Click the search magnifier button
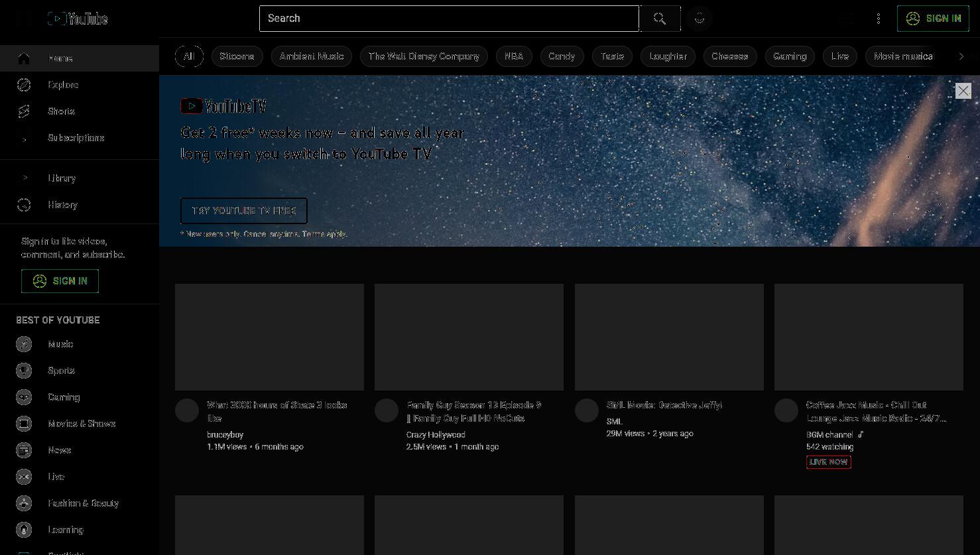This screenshot has height=555, width=980. tap(660, 19)
